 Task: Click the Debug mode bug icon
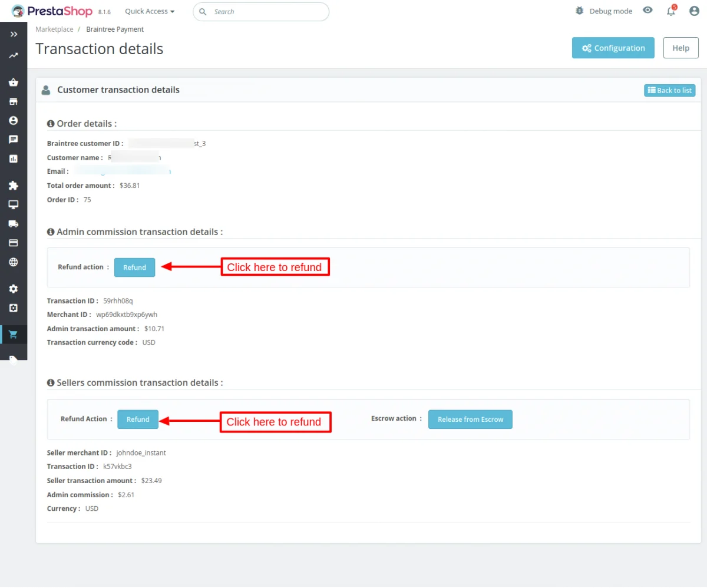pos(580,11)
